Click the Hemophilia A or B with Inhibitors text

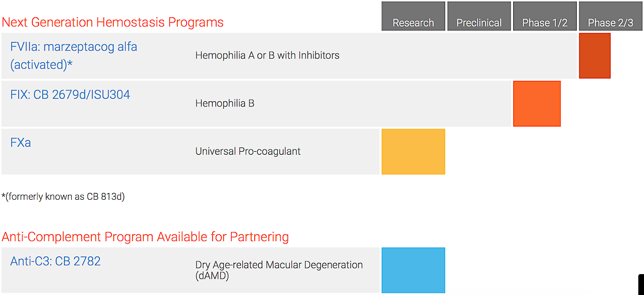[x=267, y=55]
